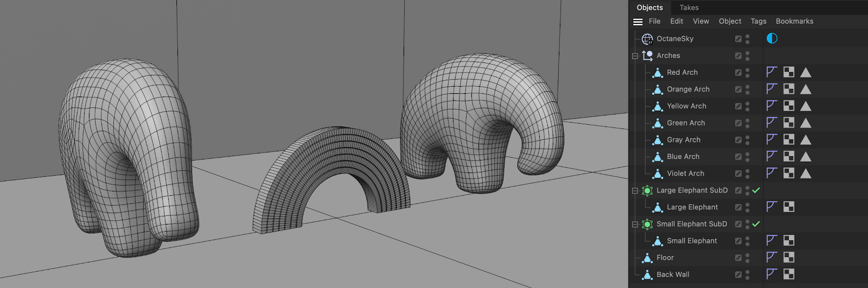Click the OctaneSky environment tag icon
868x288 pixels.
click(x=772, y=39)
